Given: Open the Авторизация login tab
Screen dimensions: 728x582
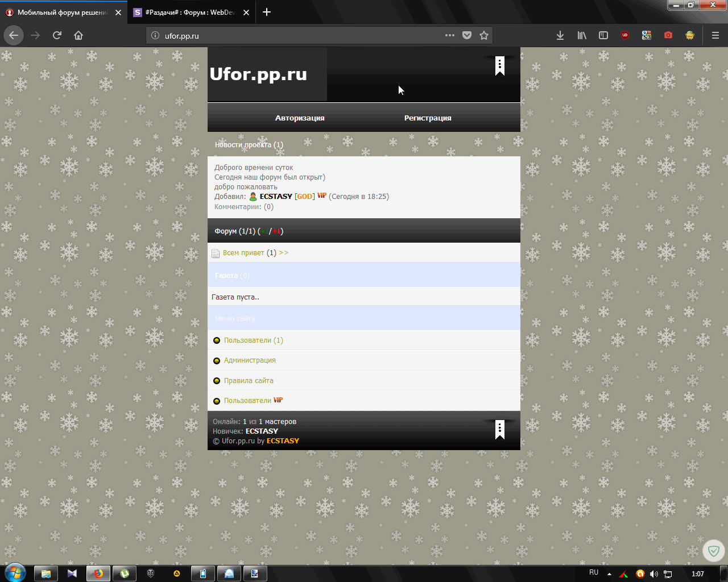Looking at the screenshot, I should pos(300,118).
